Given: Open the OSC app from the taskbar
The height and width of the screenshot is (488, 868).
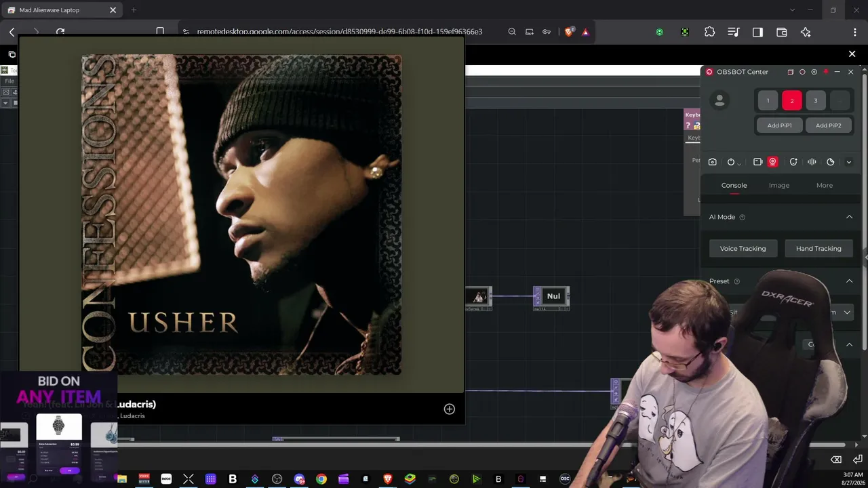Looking at the screenshot, I should (x=565, y=479).
